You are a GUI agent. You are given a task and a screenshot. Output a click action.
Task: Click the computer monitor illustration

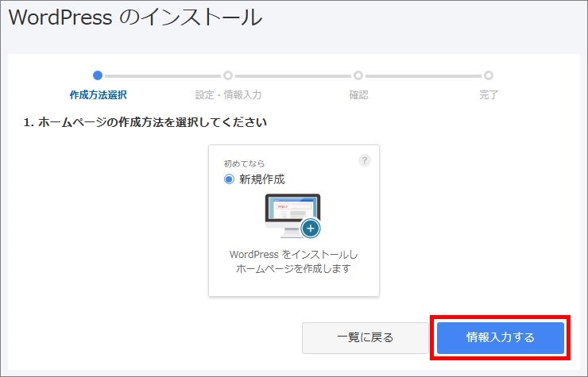[x=293, y=215]
